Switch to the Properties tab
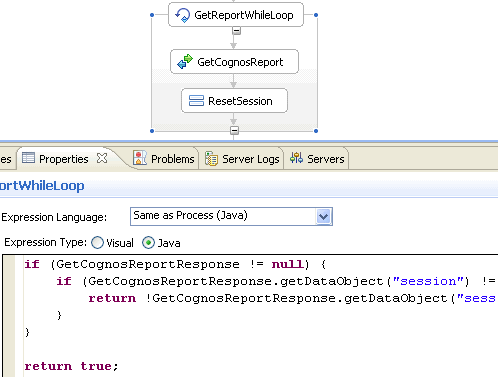 [x=64, y=159]
